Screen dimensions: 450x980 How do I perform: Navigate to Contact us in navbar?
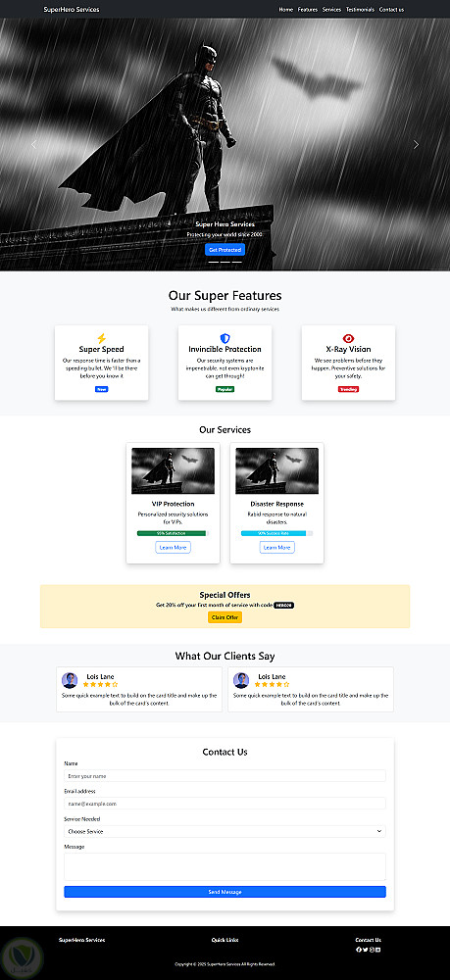(x=391, y=10)
